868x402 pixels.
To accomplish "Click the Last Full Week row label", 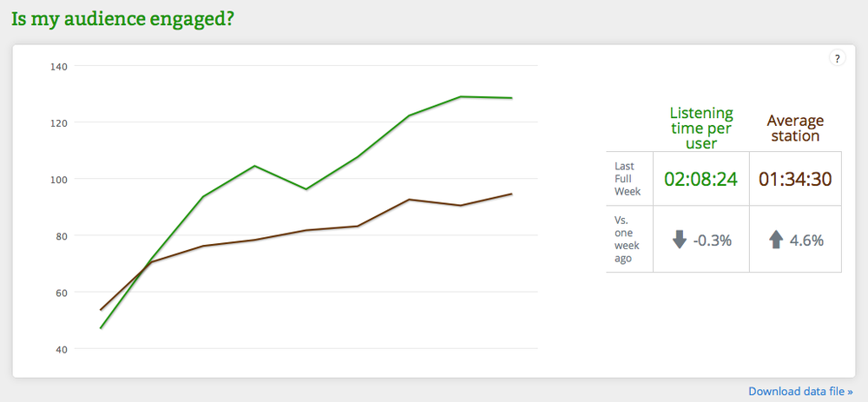I will (x=628, y=179).
